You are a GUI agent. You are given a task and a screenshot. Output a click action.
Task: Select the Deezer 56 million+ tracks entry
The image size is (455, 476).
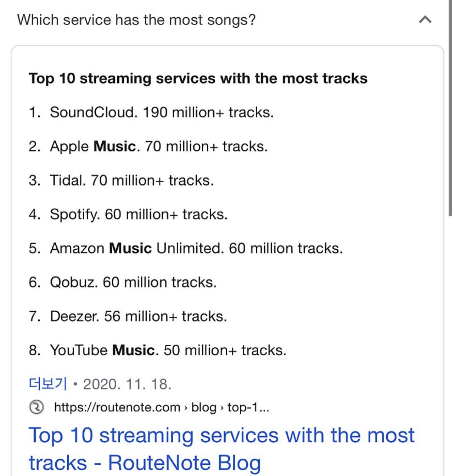pos(138,316)
